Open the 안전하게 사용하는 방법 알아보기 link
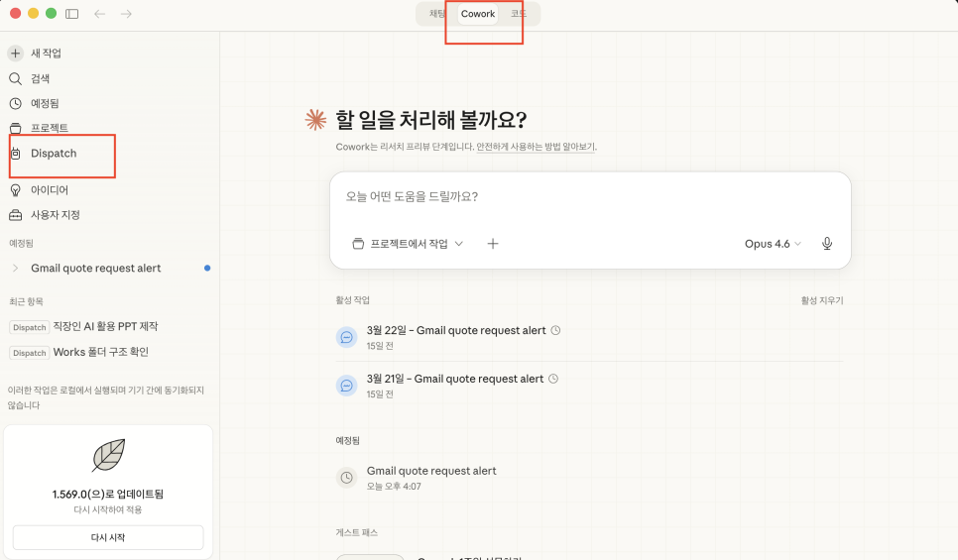Viewport: 958px width, 560px height. 536,147
